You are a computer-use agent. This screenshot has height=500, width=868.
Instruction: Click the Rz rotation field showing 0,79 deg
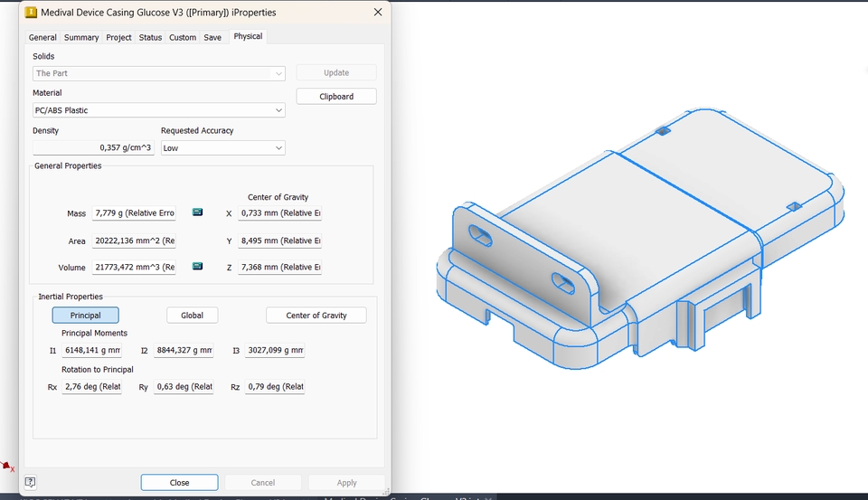tap(275, 387)
